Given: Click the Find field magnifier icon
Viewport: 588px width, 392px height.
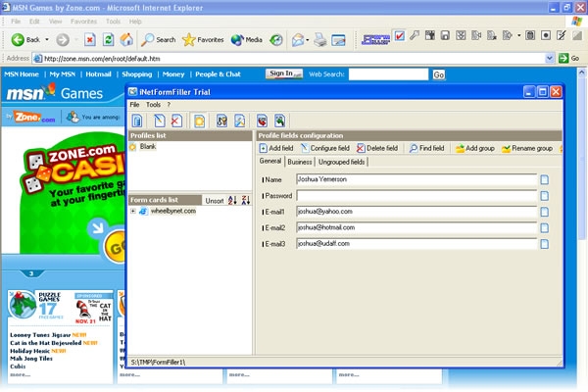Looking at the screenshot, I should point(413,148).
